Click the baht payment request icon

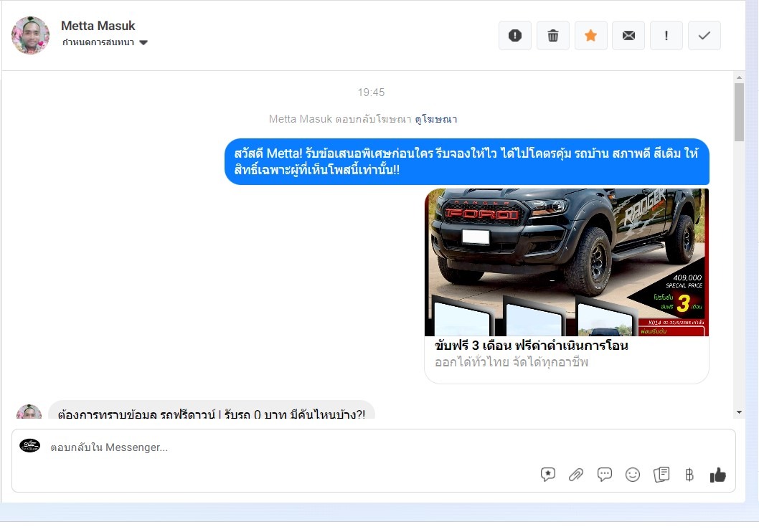(x=689, y=475)
